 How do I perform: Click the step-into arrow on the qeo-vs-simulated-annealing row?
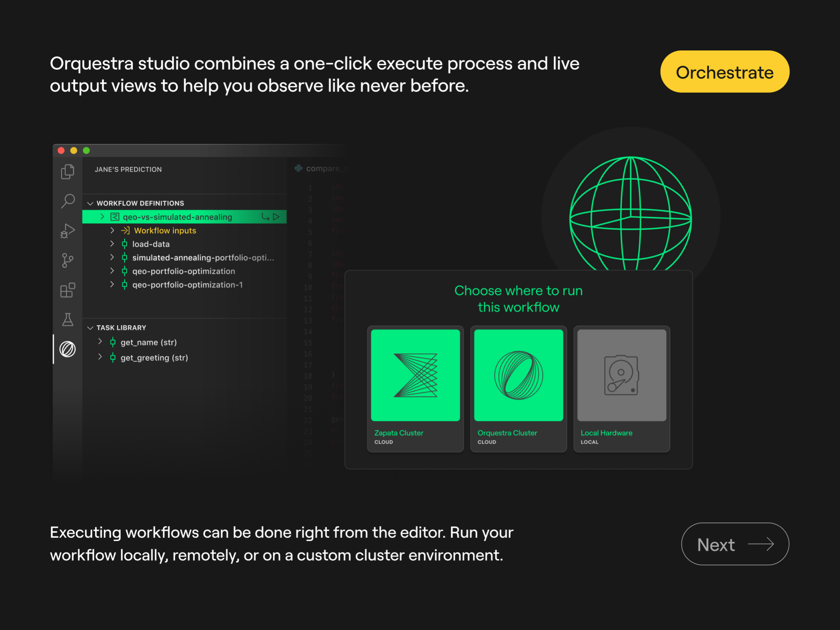click(x=265, y=217)
